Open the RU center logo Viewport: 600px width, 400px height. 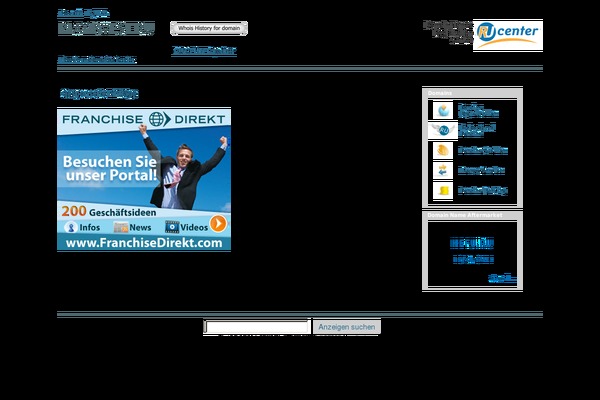click(x=508, y=35)
